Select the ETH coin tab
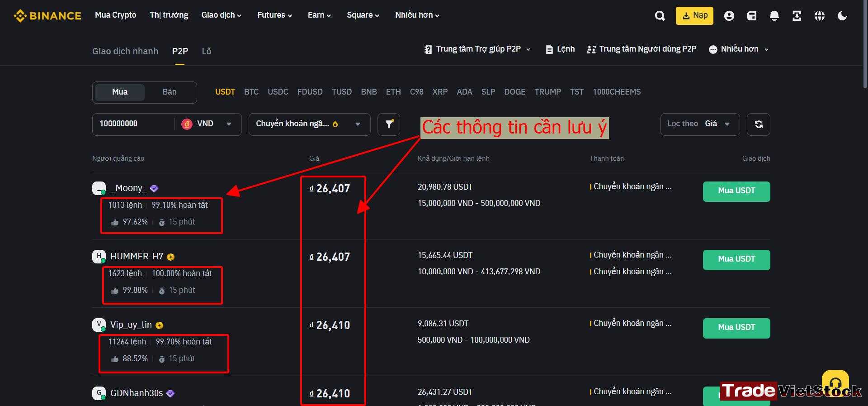 (x=393, y=92)
